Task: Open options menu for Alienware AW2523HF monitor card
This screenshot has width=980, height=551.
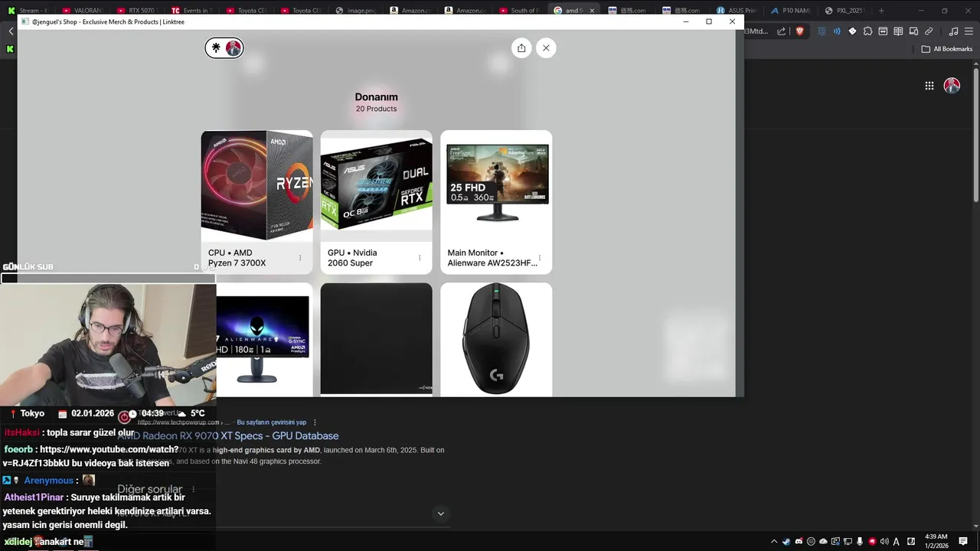Action: pyautogui.click(x=540, y=258)
